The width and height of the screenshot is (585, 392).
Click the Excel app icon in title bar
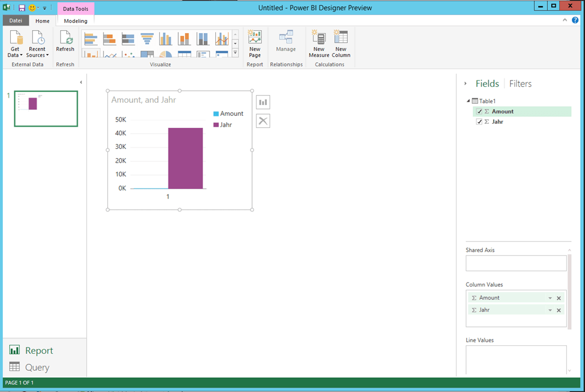[x=6, y=7]
